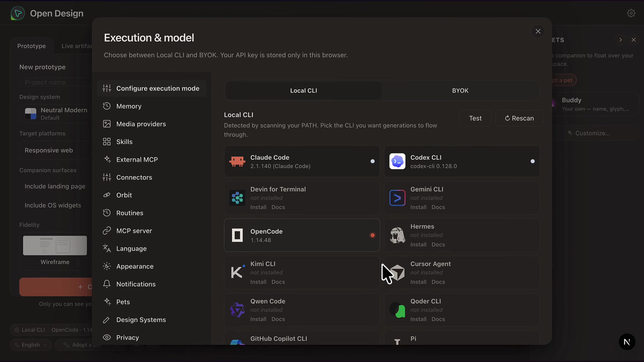Click the Memory history icon

pos(107,106)
